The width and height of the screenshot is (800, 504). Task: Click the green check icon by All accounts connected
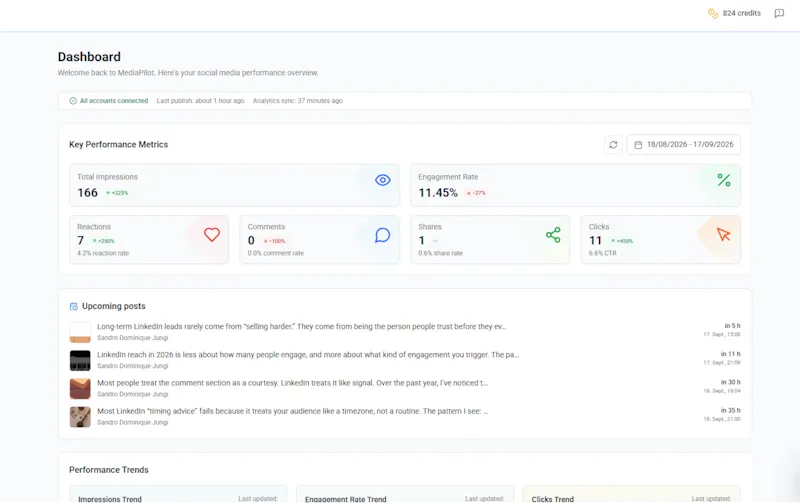(73, 101)
